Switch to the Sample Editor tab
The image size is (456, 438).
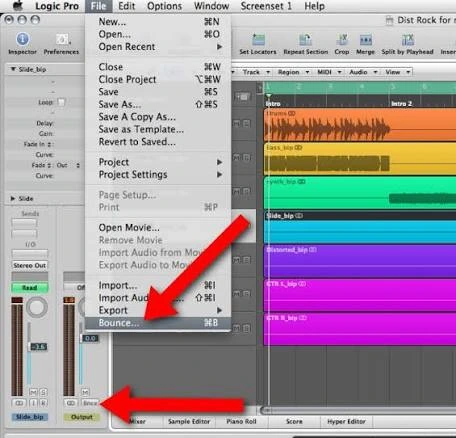(189, 421)
